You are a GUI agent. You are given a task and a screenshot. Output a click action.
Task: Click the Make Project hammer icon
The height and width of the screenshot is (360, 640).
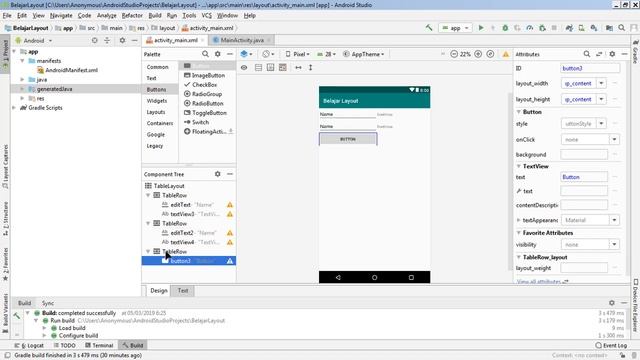point(429,28)
